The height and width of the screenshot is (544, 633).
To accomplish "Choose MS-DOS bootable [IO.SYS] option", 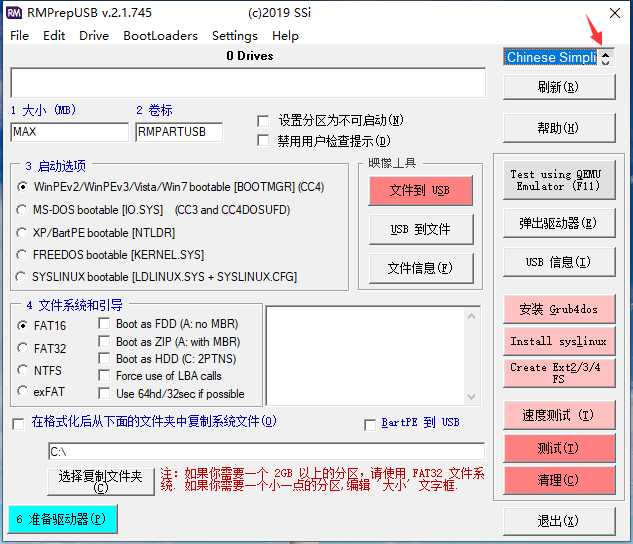I will point(23,210).
